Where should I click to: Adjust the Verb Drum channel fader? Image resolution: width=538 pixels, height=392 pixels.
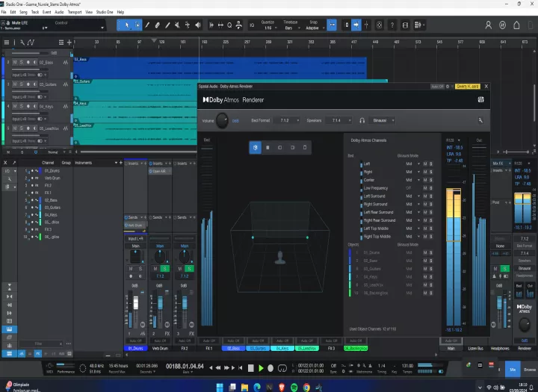(160, 303)
